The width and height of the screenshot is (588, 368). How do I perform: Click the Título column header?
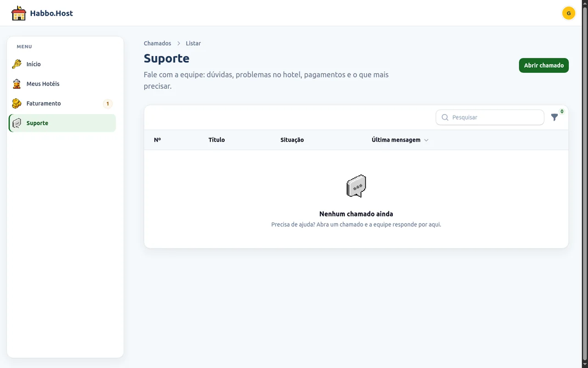(x=217, y=140)
